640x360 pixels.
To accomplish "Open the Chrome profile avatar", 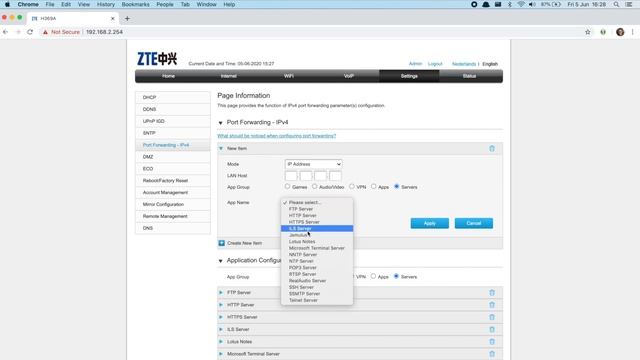I will click(620, 32).
